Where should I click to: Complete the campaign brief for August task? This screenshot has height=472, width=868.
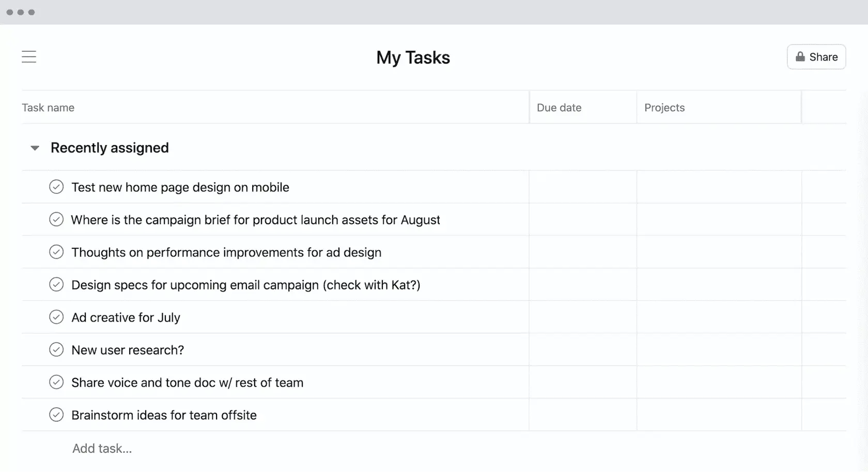pos(56,219)
